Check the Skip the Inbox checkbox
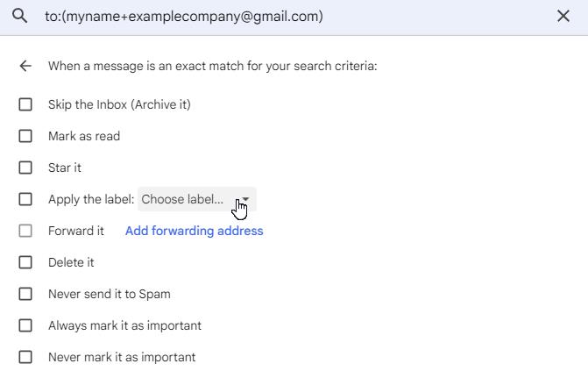Screen dimensions: 588x371 25,104
